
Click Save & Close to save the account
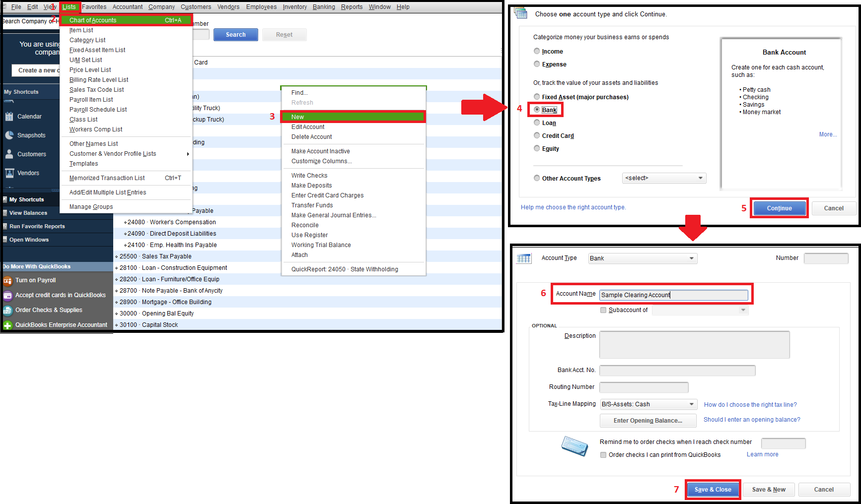pyautogui.click(x=713, y=489)
